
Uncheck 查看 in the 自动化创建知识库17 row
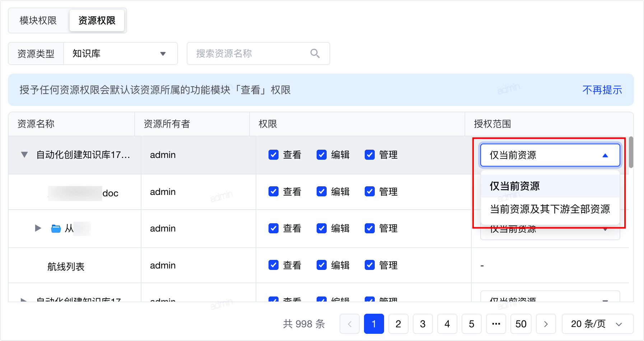[274, 155]
